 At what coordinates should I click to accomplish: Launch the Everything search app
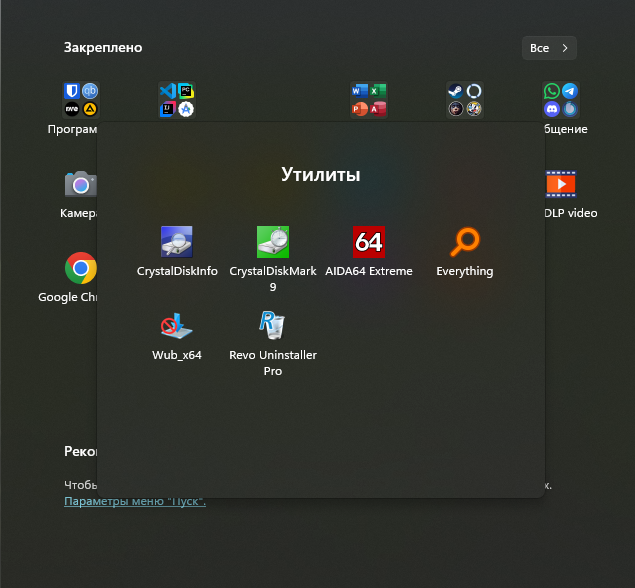465,251
